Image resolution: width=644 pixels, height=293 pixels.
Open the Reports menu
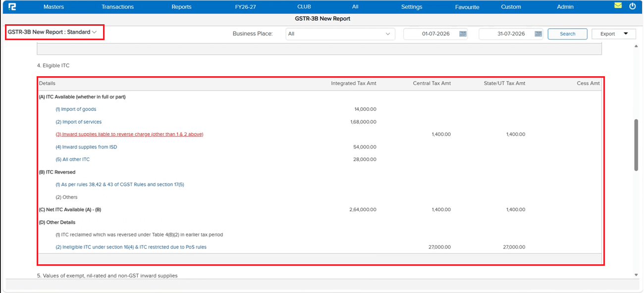coord(181,7)
